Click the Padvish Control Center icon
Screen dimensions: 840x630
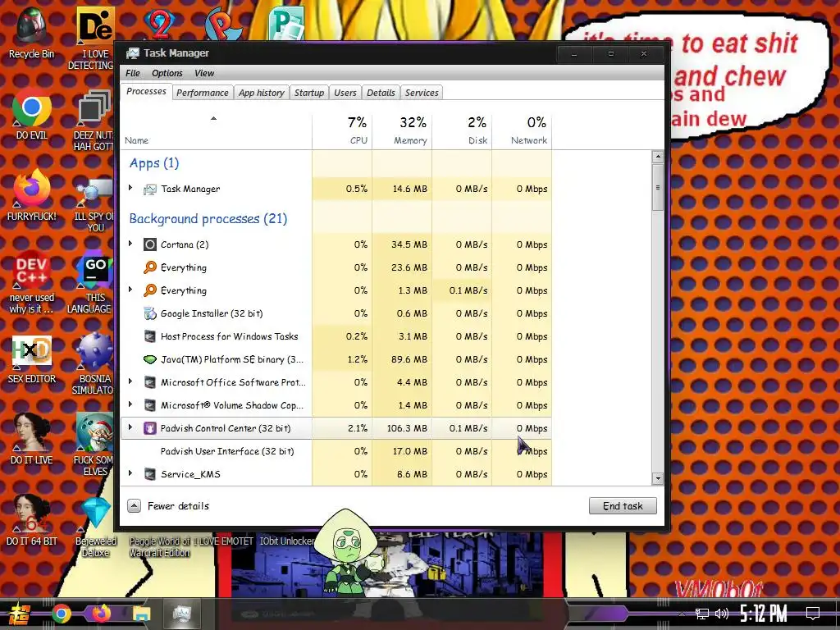(x=150, y=428)
